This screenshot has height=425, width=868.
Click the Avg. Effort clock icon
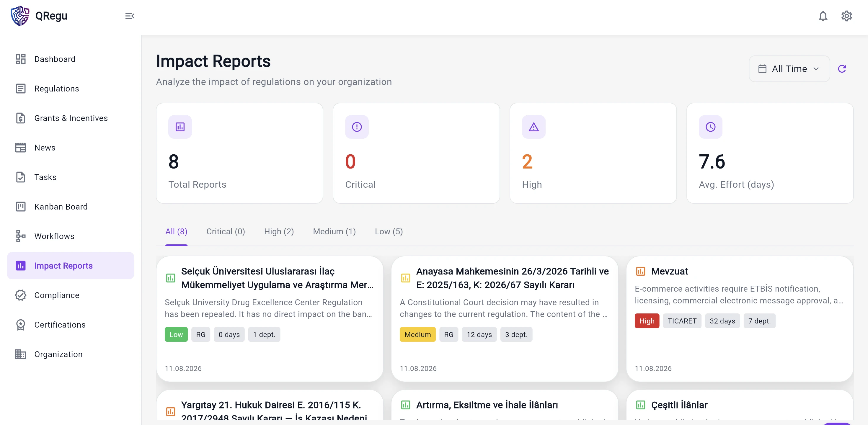pyautogui.click(x=710, y=127)
